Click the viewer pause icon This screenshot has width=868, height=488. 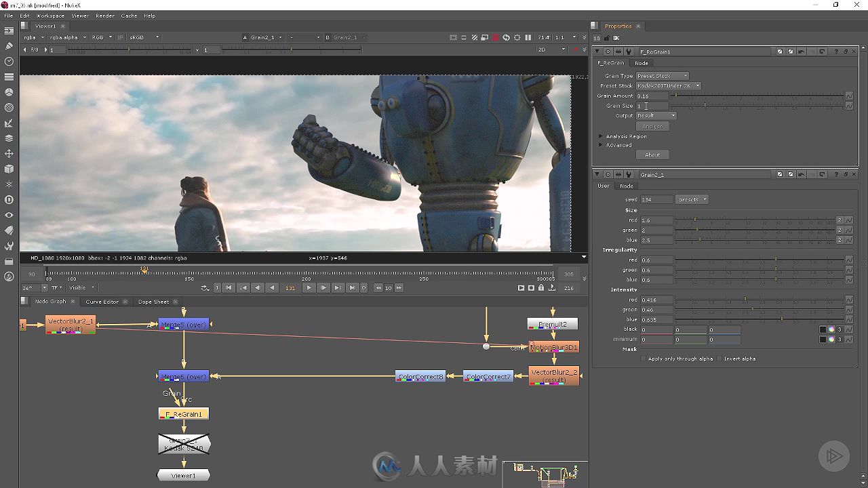528,38
